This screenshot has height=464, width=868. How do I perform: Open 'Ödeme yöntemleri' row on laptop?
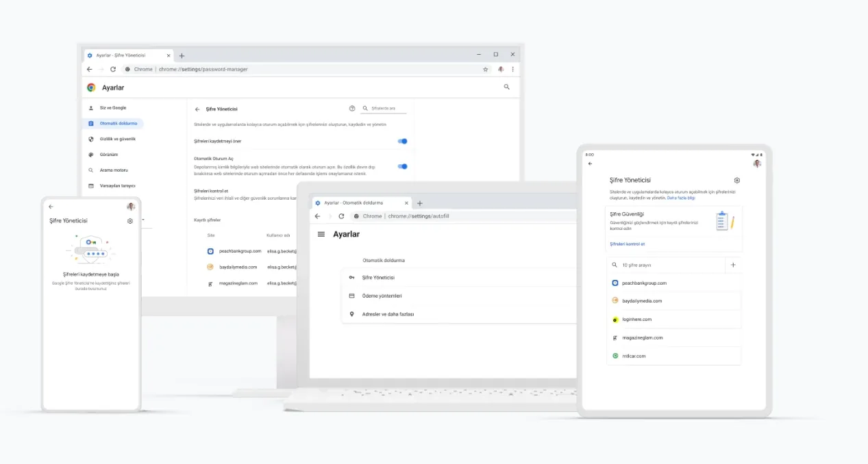(459, 296)
